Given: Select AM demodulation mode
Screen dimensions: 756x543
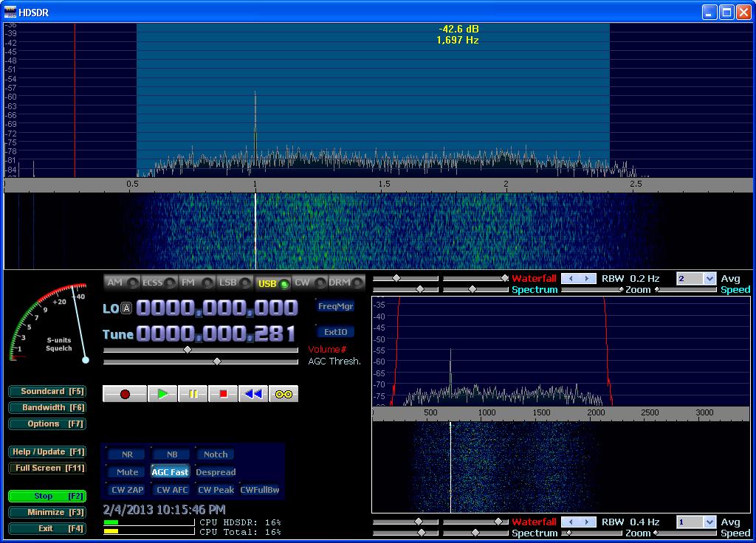Looking at the screenshot, I should point(122,283).
